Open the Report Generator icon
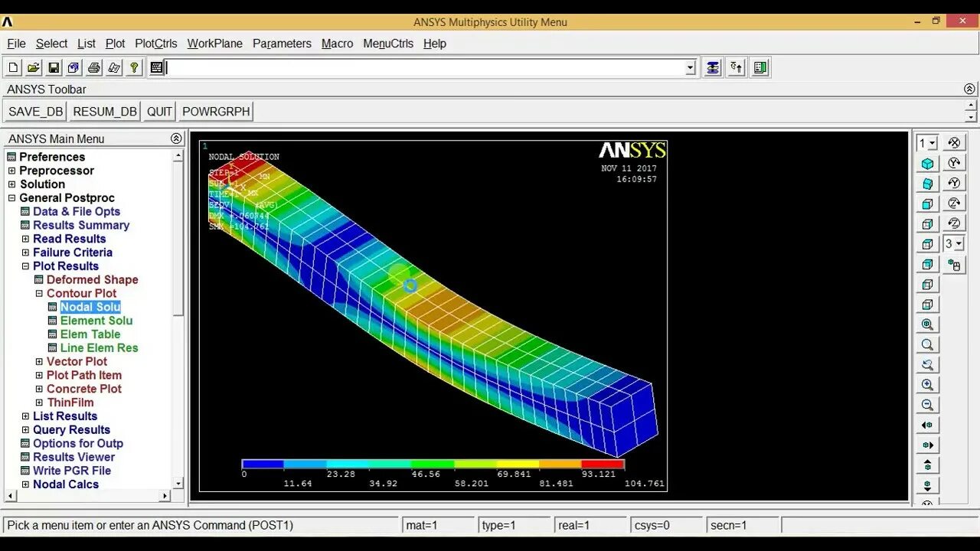The height and width of the screenshot is (551, 980). (114, 67)
